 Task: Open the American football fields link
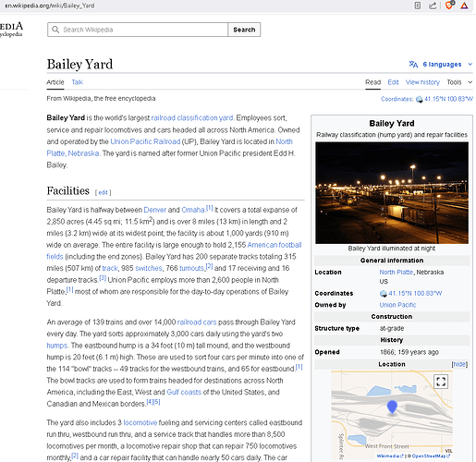(x=275, y=245)
